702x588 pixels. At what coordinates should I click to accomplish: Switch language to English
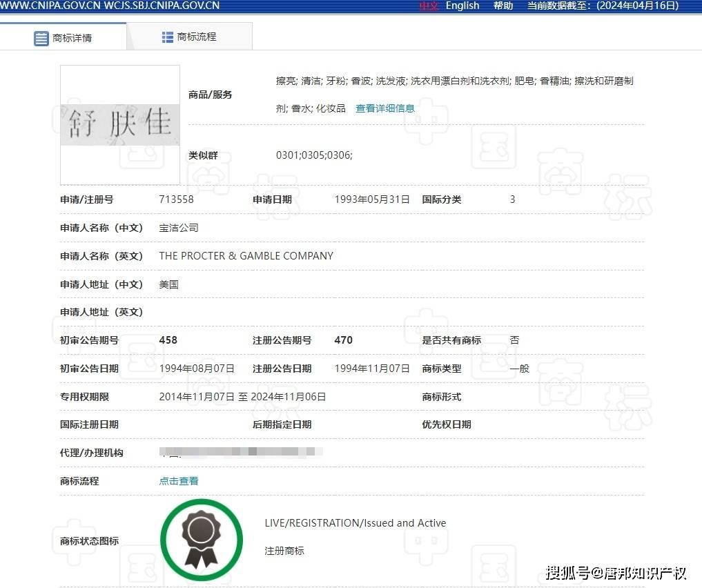click(x=462, y=6)
